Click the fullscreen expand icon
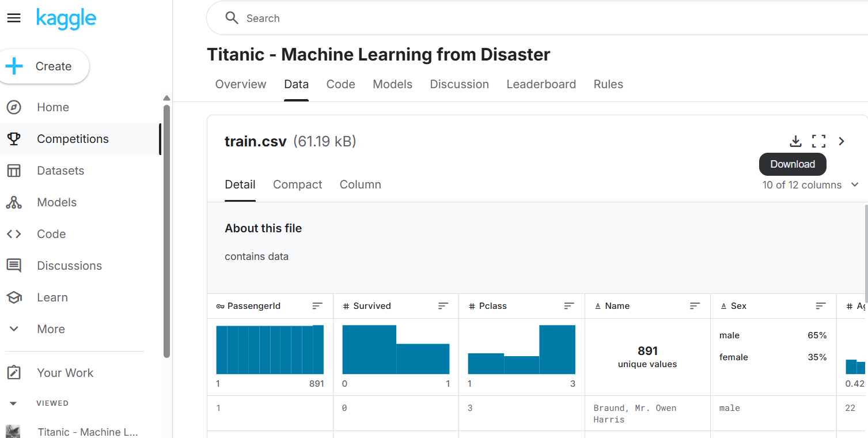868x438 pixels. pos(818,141)
